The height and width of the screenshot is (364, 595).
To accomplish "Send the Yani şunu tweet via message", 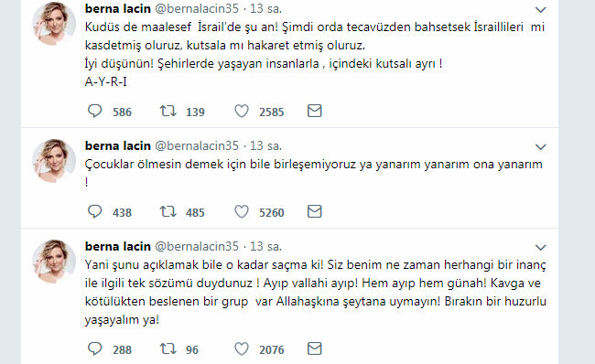I will [x=314, y=348].
